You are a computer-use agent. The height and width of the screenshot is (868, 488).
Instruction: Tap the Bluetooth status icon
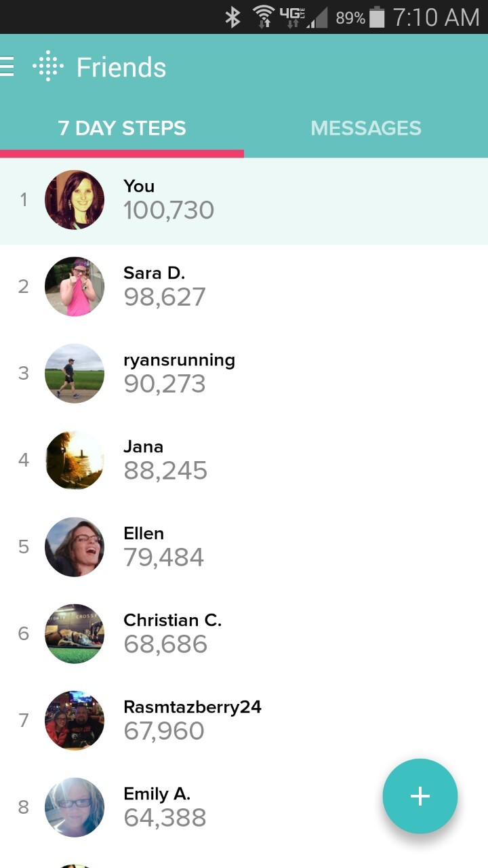tap(232, 18)
